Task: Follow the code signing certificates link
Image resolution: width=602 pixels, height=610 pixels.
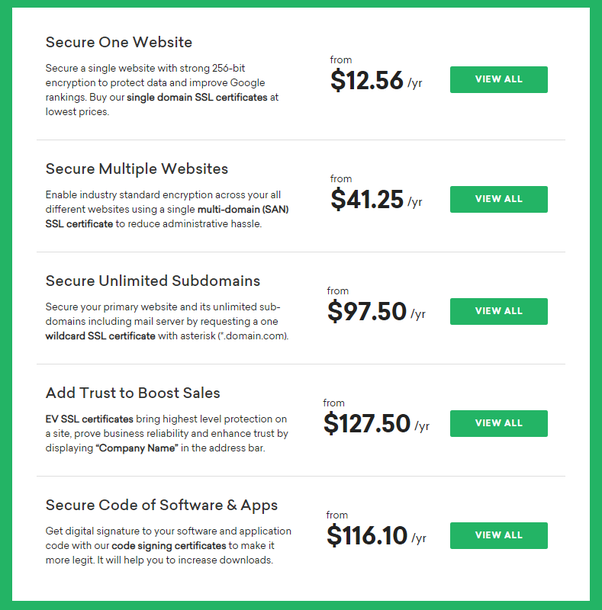Action: point(176,546)
